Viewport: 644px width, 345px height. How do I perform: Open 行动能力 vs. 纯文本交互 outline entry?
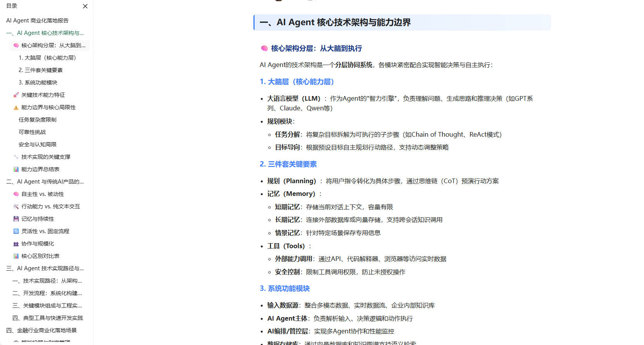pos(46,206)
